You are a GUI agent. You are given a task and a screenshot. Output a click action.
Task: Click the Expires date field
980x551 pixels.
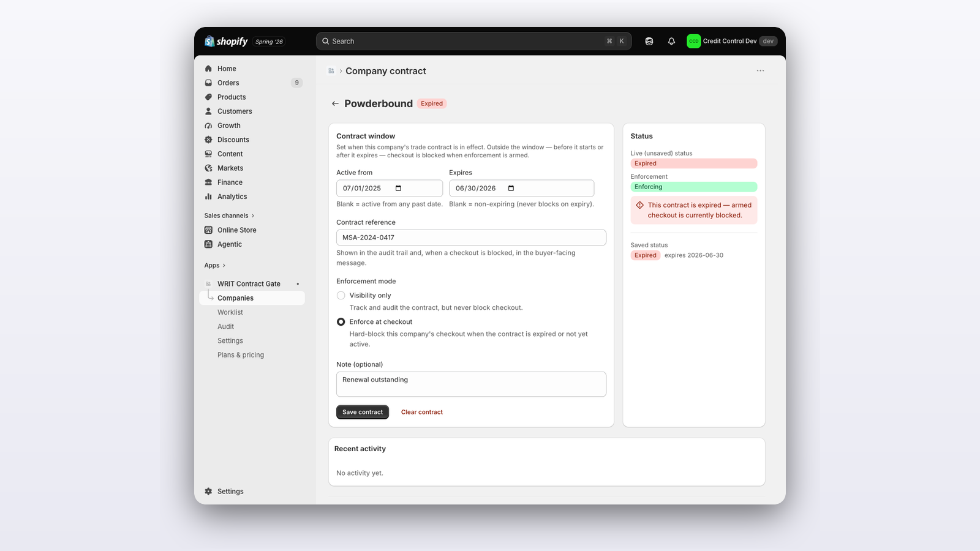[522, 189]
